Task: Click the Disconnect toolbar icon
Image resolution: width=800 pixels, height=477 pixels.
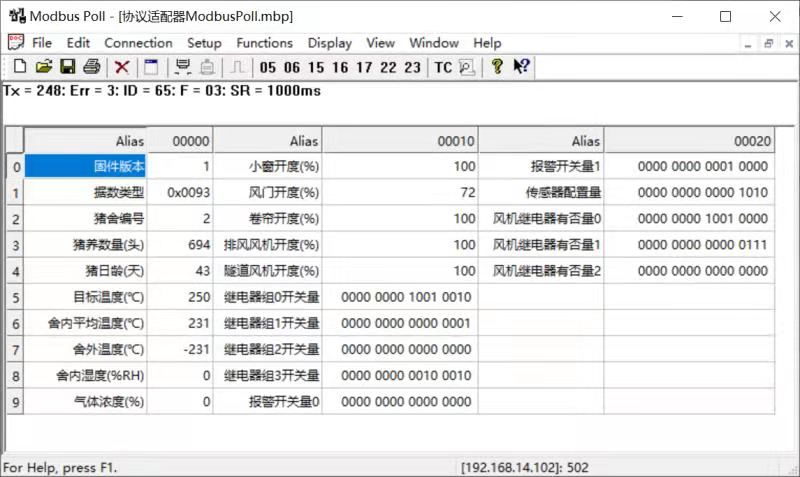Action: (207, 67)
